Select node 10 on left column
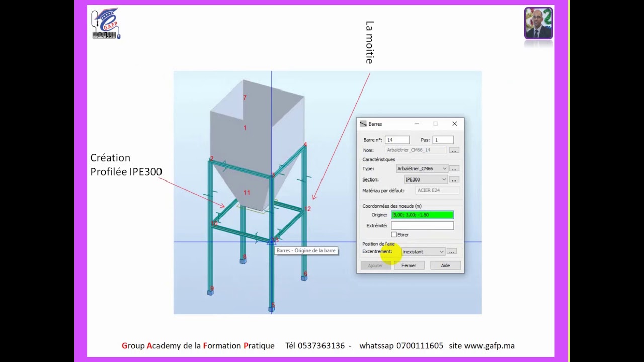This screenshot has width=644, height=362. pos(214,223)
